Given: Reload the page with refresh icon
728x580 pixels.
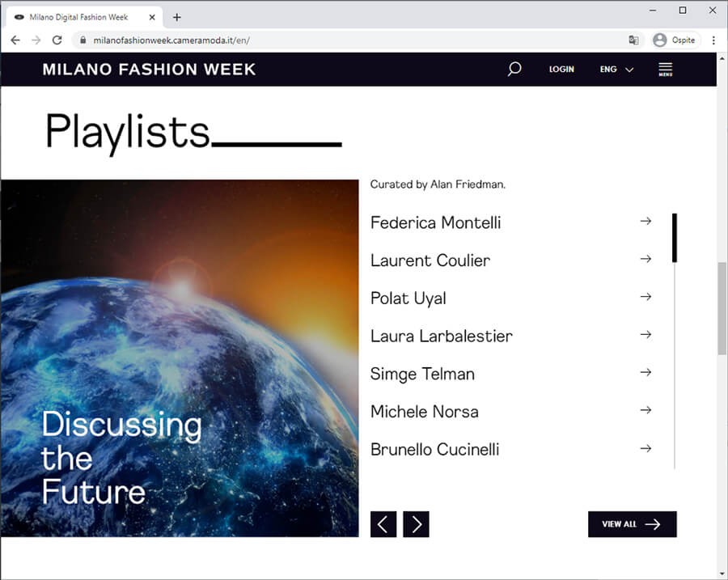Looking at the screenshot, I should click(57, 40).
